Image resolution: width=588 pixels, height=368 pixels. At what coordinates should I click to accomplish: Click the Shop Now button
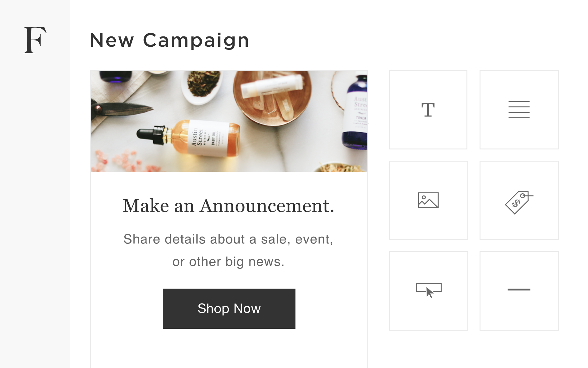[229, 309]
